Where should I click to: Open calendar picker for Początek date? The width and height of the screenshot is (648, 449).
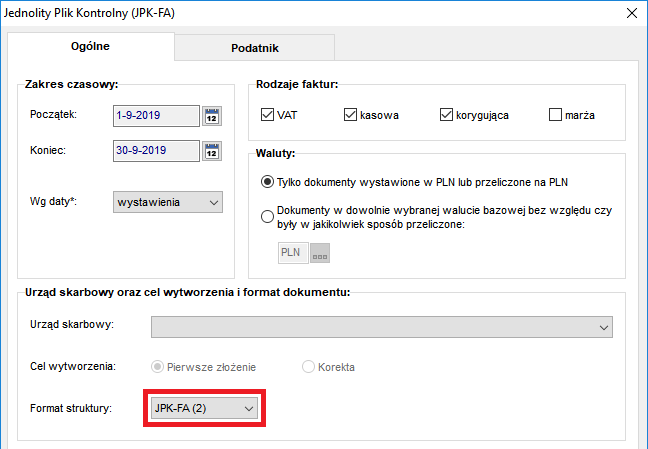pyautogui.click(x=212, y=116)
